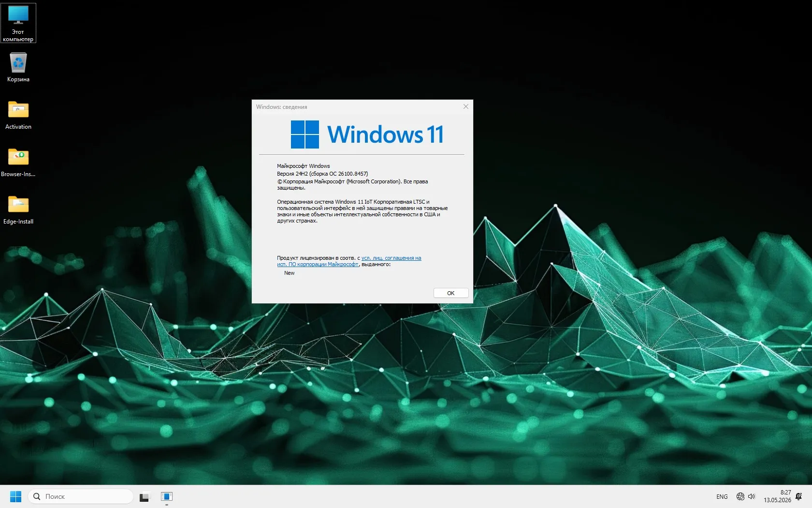This screenshot has width=812, height=508.
Task: Click the Windows 11 logo in the dialog
Action: coord(367,134)
